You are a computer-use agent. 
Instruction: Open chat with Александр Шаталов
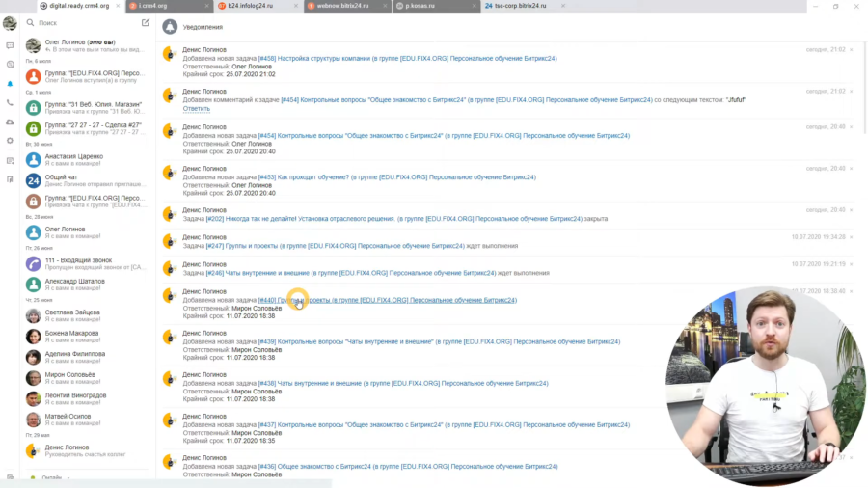tap(86, 285)
